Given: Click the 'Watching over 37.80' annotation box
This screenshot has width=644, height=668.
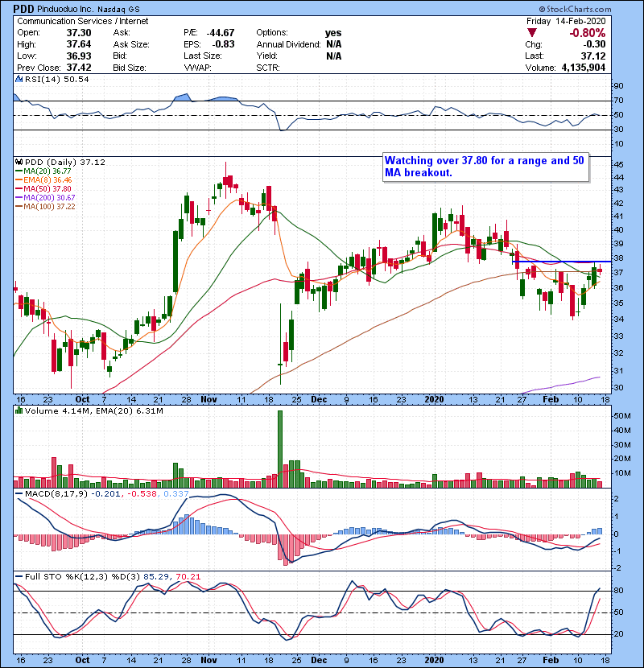Looking at the screenshot, I should 486,167.
